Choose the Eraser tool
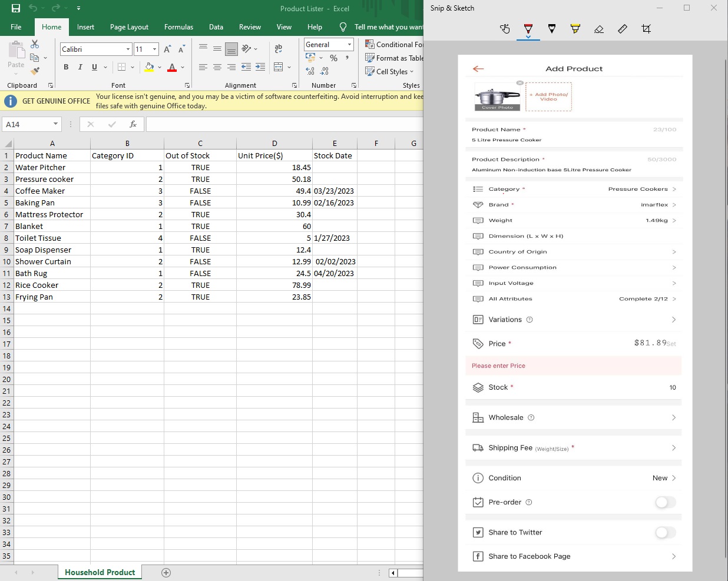728x581 pixels. coord(599,29)
